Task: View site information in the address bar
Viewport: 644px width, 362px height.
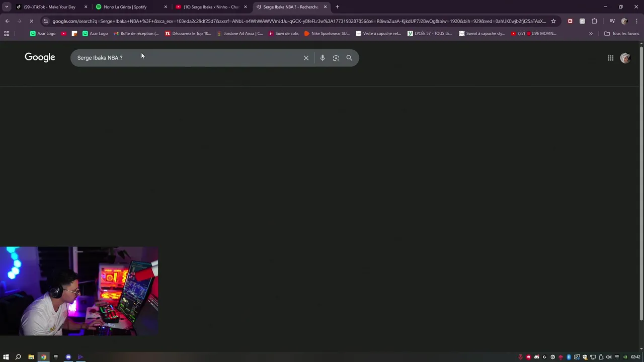Action: coord(46,21)
